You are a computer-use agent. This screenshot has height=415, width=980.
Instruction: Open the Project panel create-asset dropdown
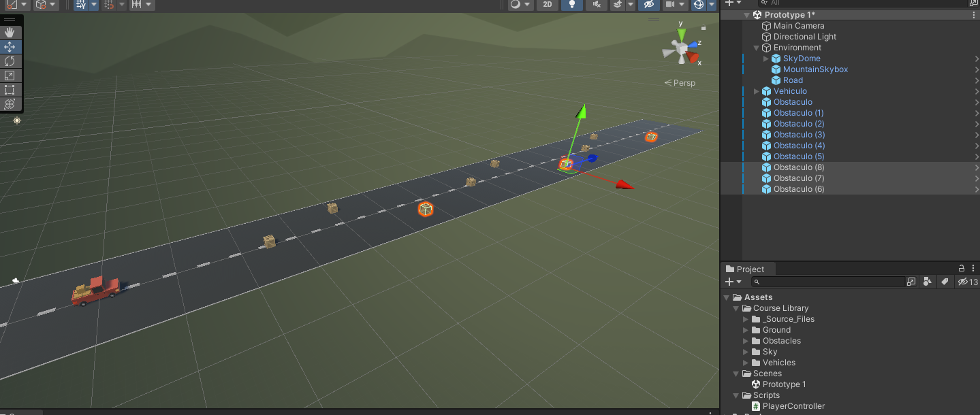[733, 282]
